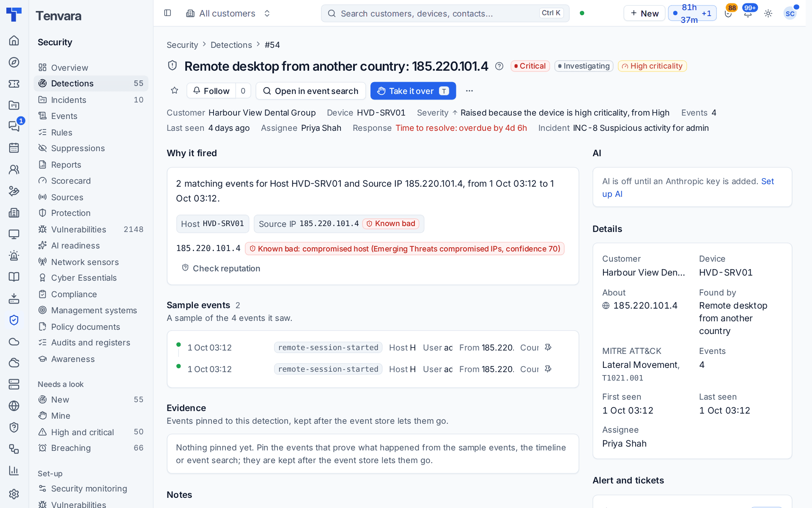
Task: Click the Investigating status badge
Action: (584, 66)
